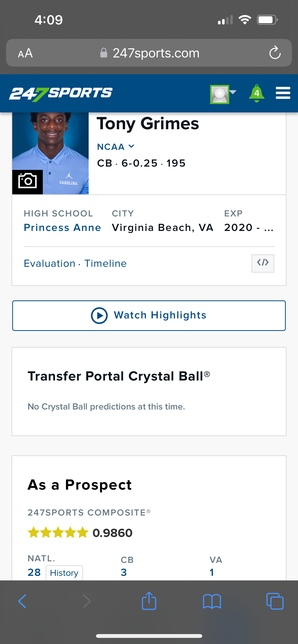View national ranking History
Viewport: 298px width, 644px height.
[x=64, y=573]
